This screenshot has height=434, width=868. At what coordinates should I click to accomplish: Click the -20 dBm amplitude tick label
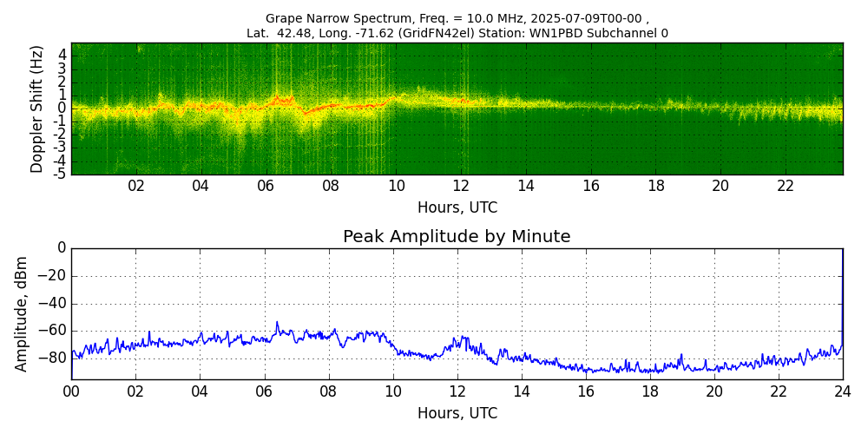53,276
